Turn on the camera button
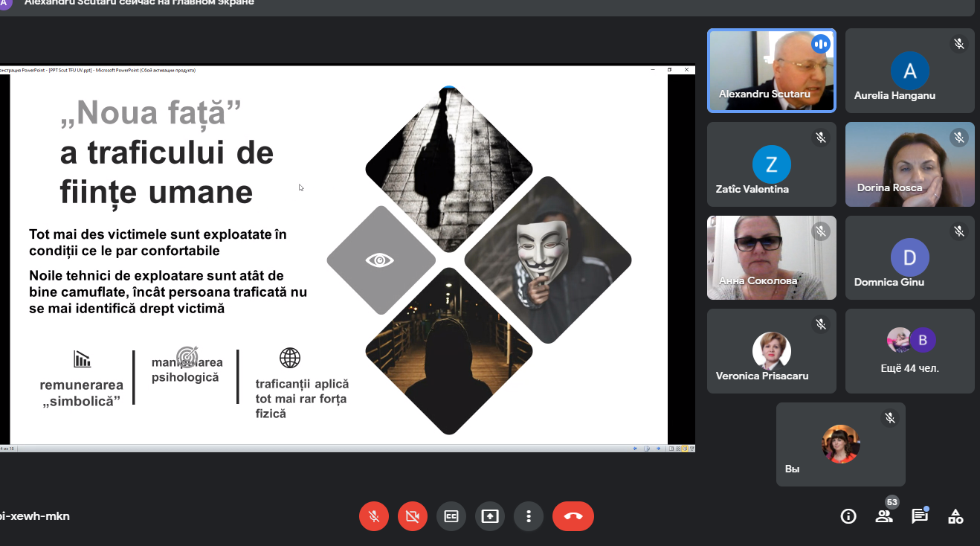The height and width of the screenshot is (546, 980). click(413, 516)
